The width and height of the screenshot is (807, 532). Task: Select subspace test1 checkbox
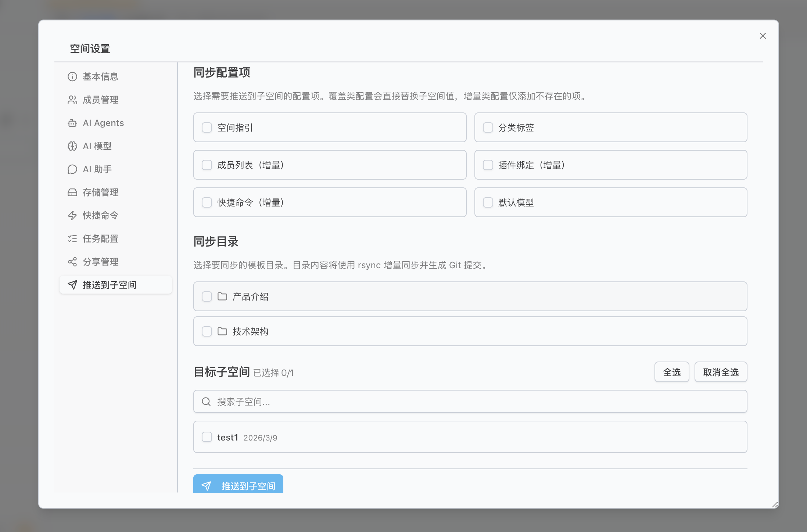207,437
